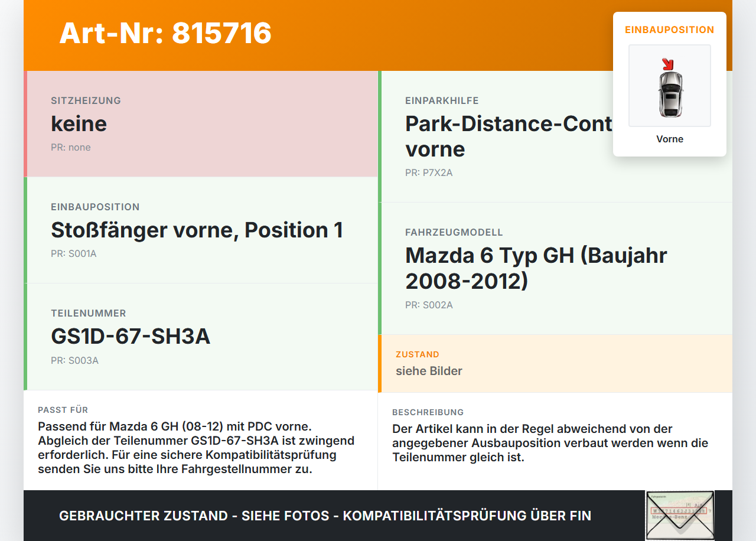The width and height of the screenshot is (756, 541).
Task: Click the dark footer banner text
Action: (x=325, y=516)
